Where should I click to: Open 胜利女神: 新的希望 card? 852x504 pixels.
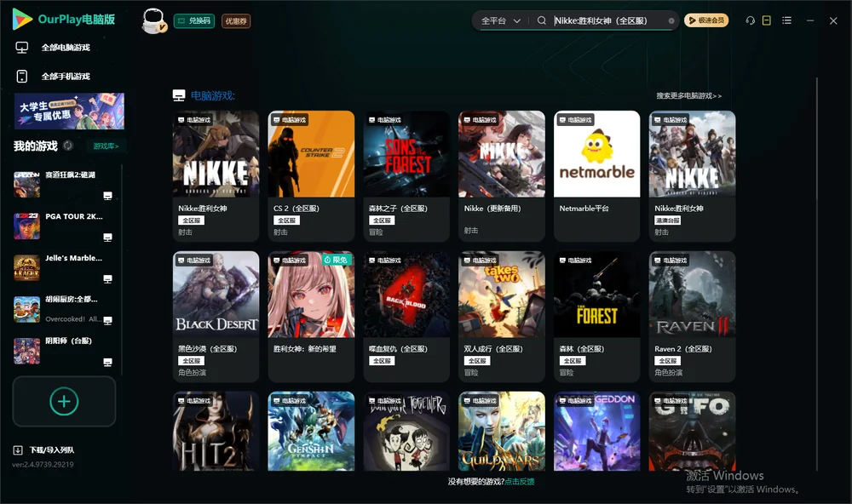(x=311, y=317)
